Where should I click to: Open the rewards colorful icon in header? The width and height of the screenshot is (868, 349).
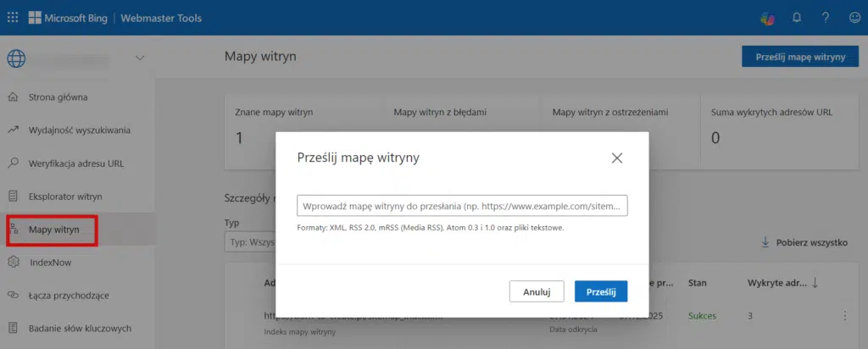pos(768,19)
